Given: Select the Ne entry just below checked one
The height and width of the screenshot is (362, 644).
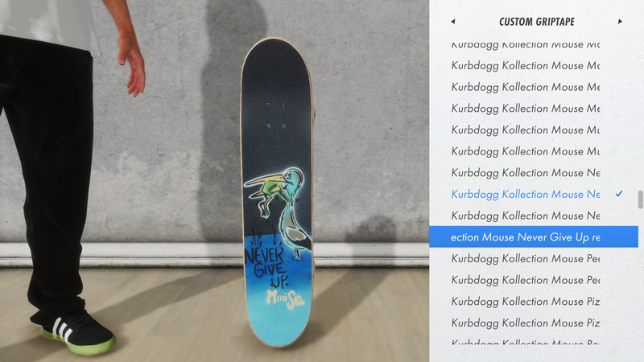Looking at the screenshot, I should point(526,216).
